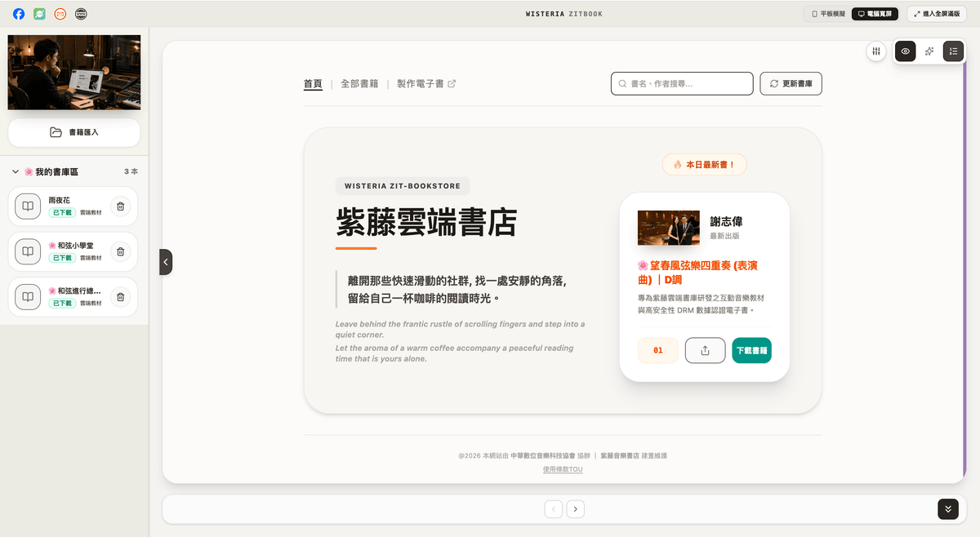Switch to 平板模擬 tablet mode
Screen dimensions: 980x537
coord(828,14)
